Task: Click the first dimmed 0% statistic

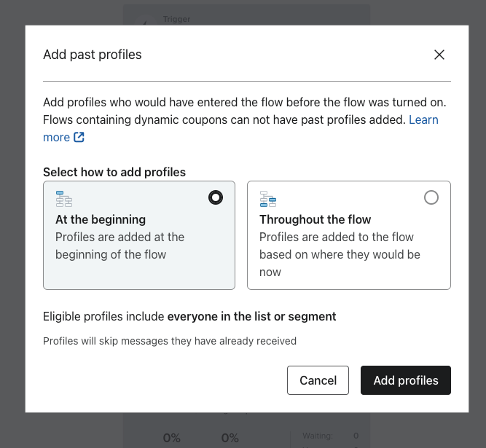Action: click(x=172, y=438)
